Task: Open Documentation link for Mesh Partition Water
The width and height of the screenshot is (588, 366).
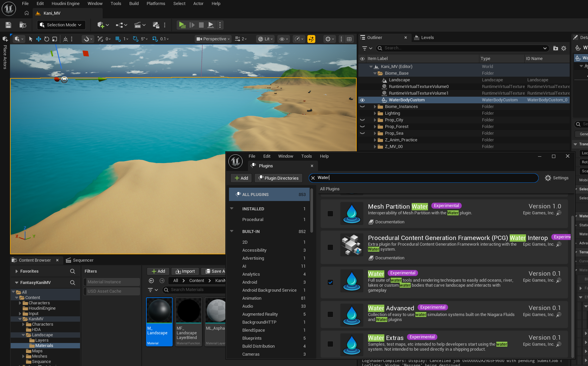Action: [x=386, y=222]
